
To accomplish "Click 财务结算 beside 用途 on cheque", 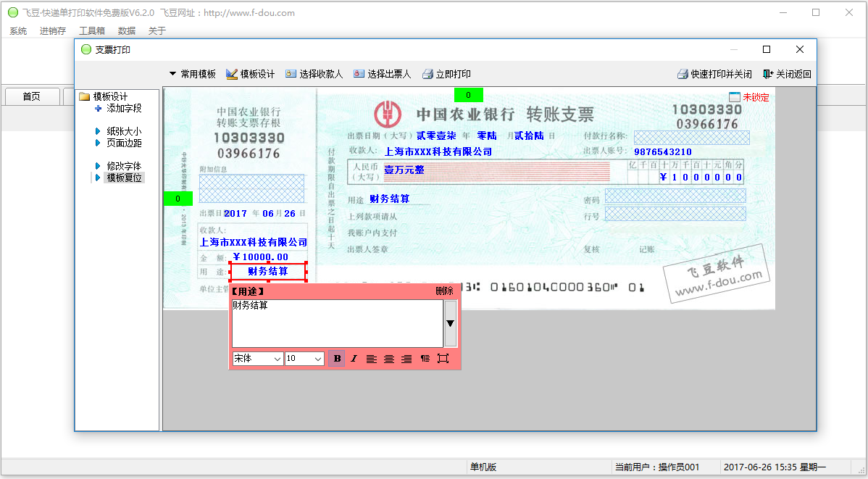I will click(390, 199).
